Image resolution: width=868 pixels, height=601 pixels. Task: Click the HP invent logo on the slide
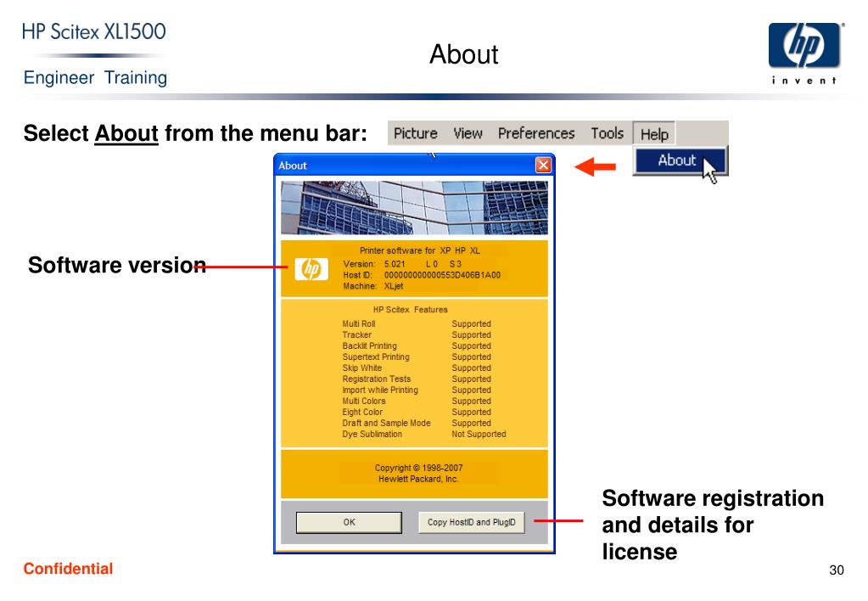coord(805,53)
